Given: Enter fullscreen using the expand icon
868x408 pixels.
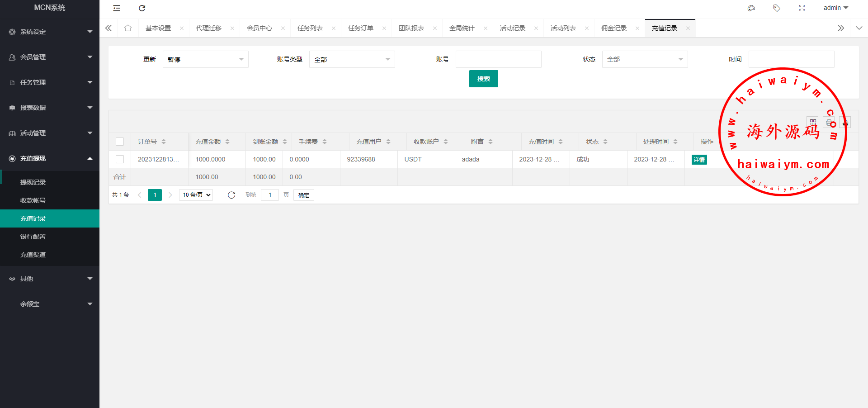Looking at the screenshot, I should 802,8.
